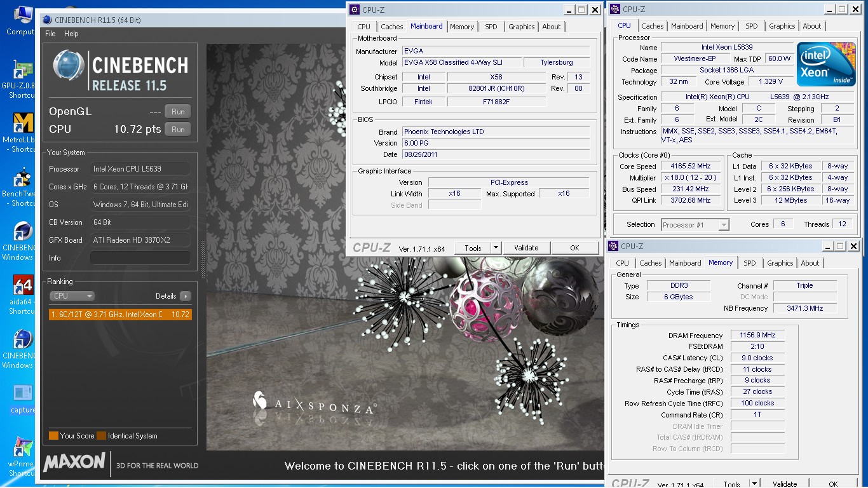
Task: Open SPD tab in Memory CPU-Z window
Action: pyautogui.click(x=750, y=263)
